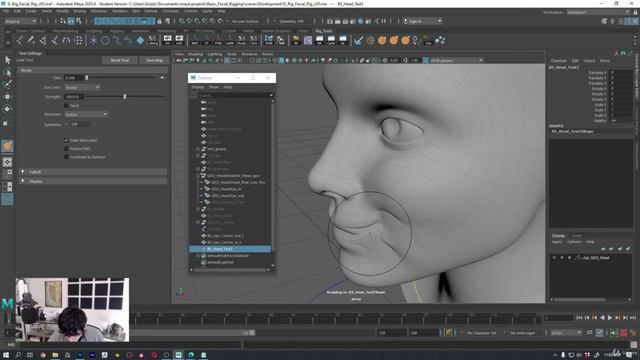Pick the Scale tool in toolbox
Viewport: 640px width, 360px height.
point(7,123)
